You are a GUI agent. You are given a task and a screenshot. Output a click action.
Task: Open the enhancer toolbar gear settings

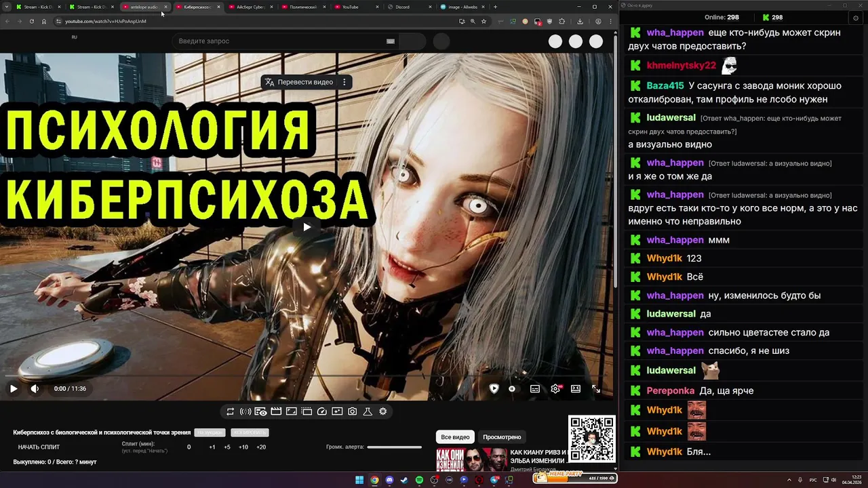pyautogui.click(x=383, y=411)
